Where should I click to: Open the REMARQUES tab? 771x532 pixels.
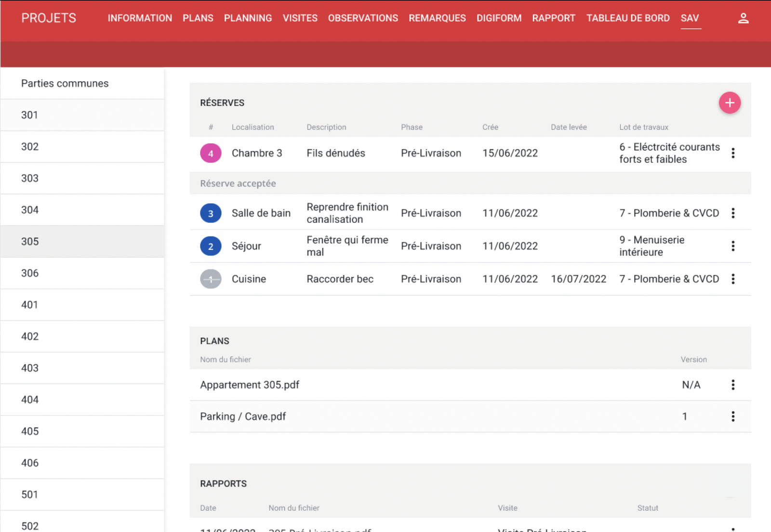[438, 18]
